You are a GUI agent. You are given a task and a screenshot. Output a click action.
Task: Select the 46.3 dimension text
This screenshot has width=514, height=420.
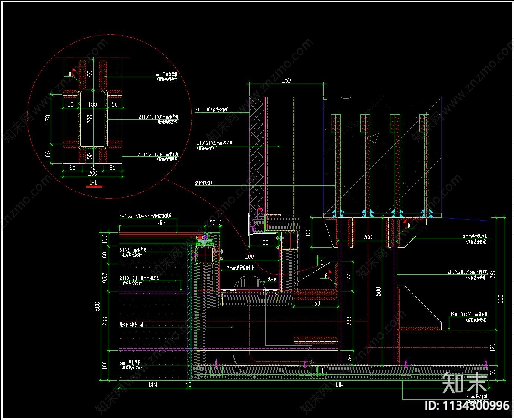click(x=105, y=239)
